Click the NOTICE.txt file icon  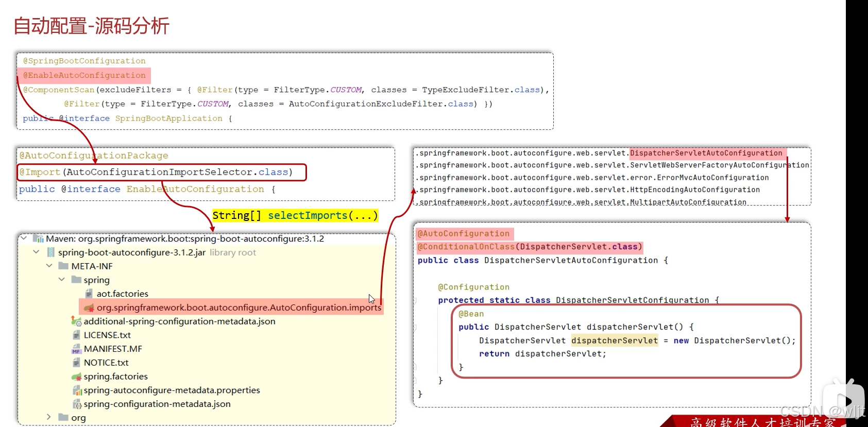(76, 363)
